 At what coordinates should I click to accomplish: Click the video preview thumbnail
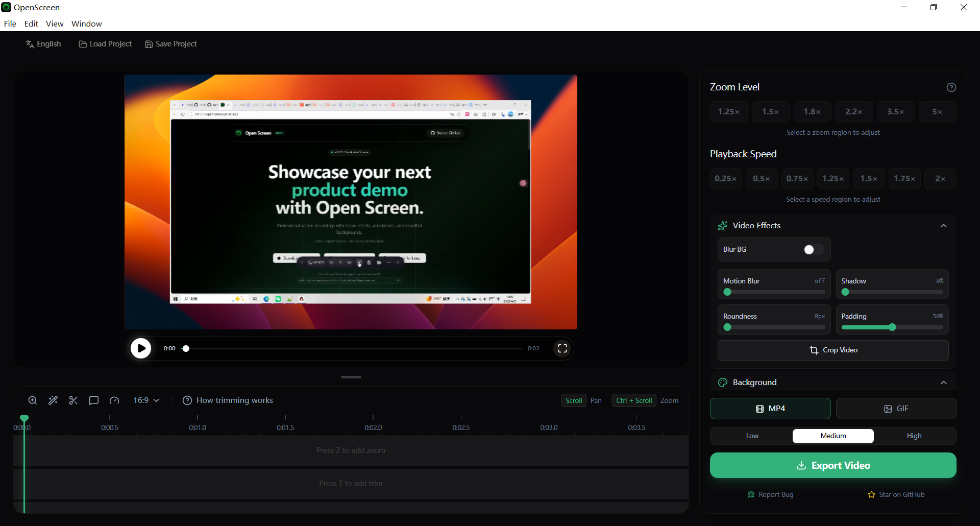351,202
